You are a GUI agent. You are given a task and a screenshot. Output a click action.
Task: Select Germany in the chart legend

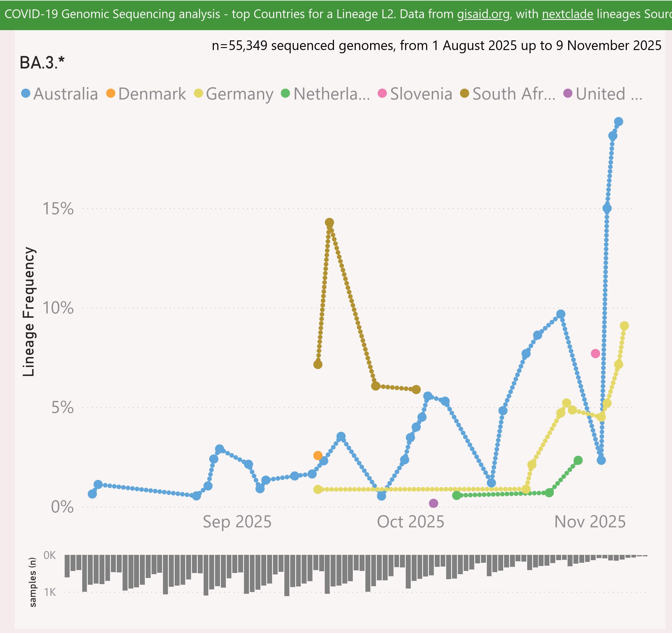(239, 94)
